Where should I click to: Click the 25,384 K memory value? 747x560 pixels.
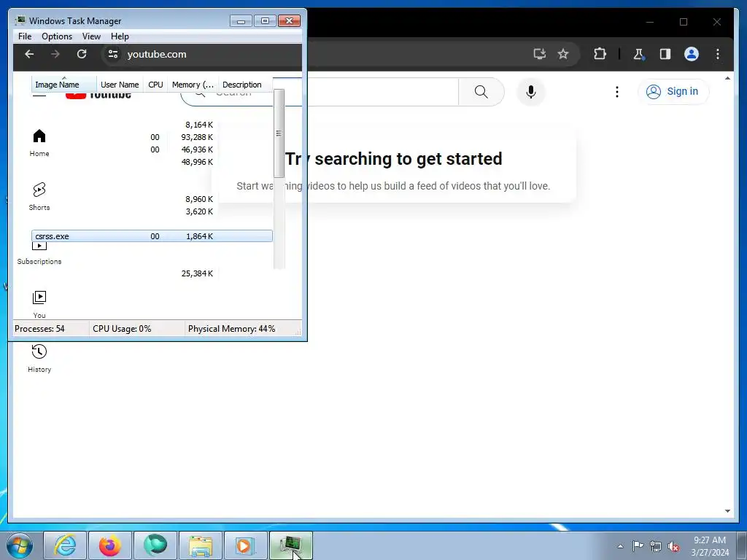(197, 273)
